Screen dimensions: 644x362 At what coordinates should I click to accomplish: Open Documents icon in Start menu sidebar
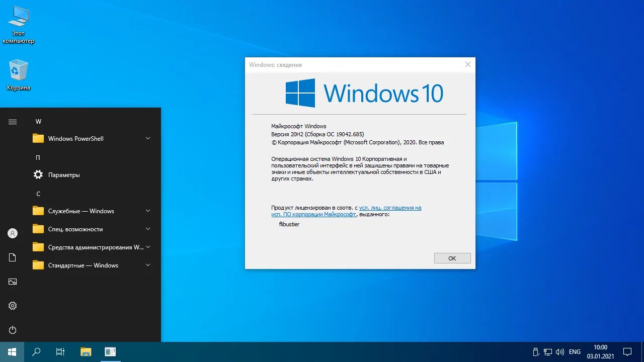tap(13, 257)
